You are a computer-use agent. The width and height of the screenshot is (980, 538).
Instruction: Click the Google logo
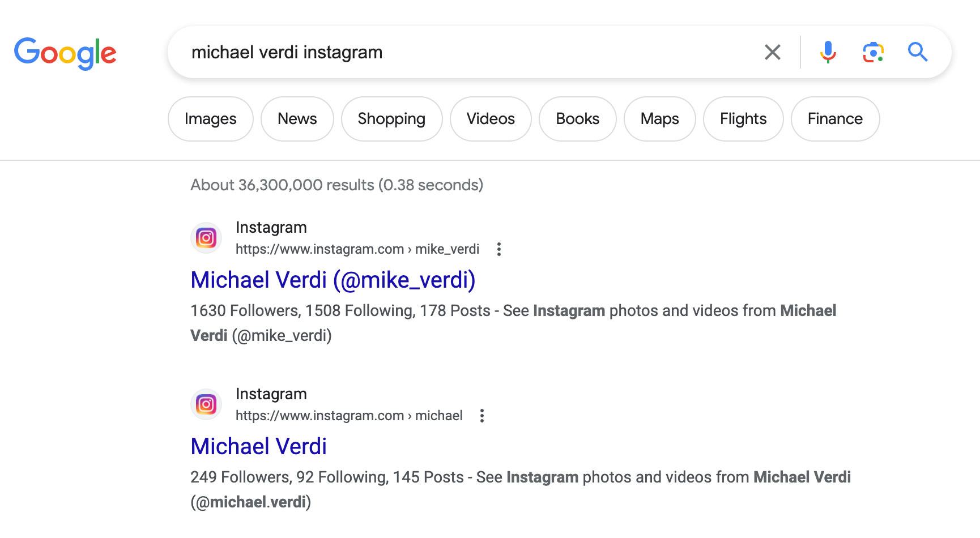click(65, 53)
